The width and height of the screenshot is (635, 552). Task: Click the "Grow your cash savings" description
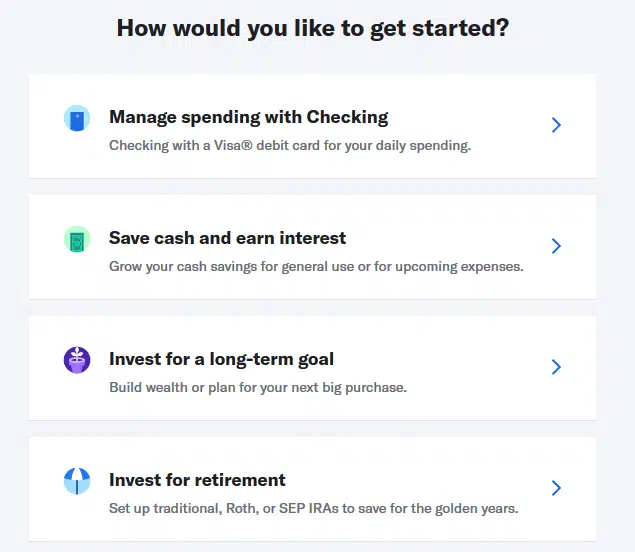[315, 267]
